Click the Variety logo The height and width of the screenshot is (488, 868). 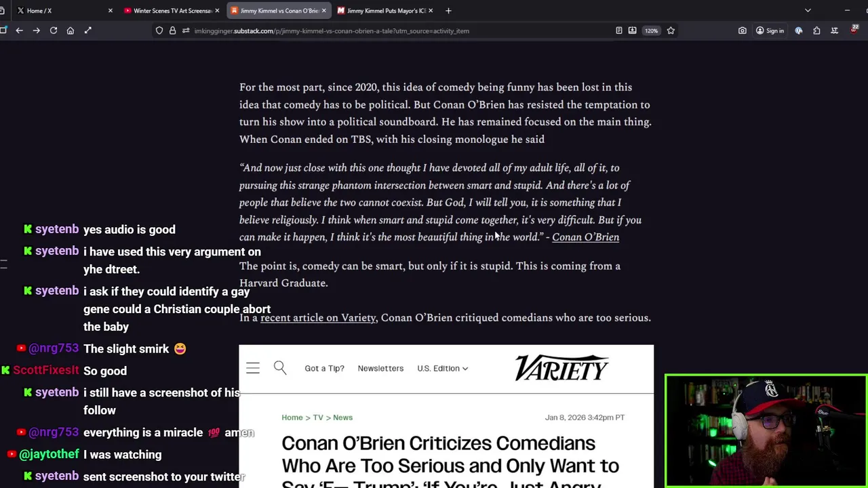[x=561, y=368]
